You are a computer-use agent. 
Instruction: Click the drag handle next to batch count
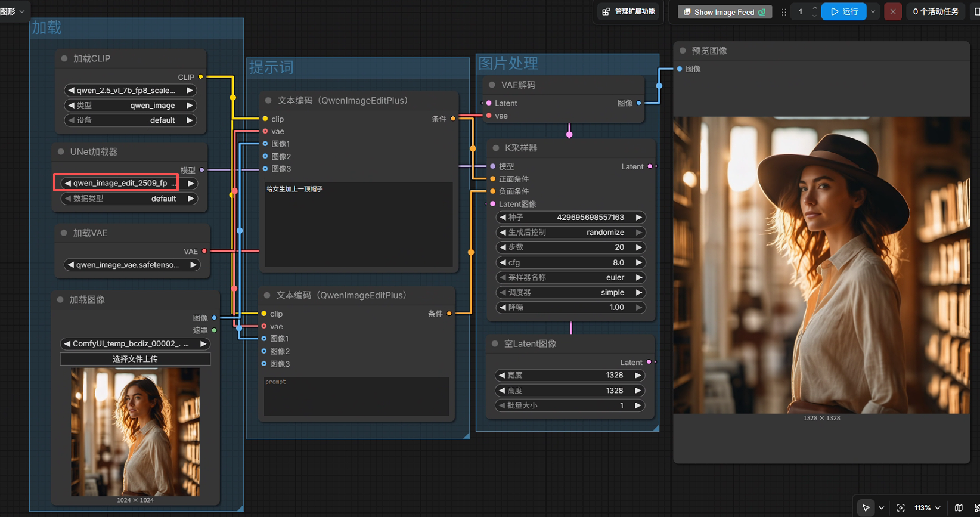point(784,12)
